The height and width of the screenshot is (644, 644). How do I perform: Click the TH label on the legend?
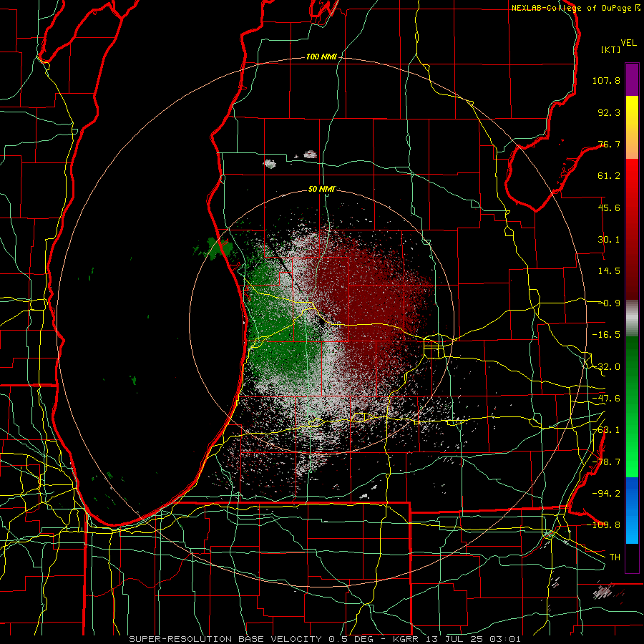point(615,557)
